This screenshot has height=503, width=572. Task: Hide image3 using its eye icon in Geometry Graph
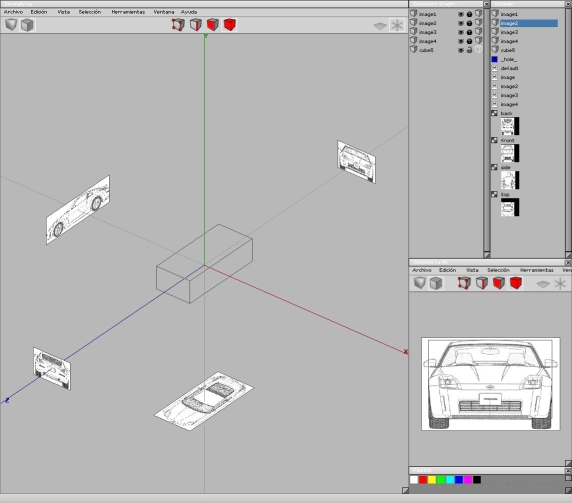click(461, 32)
